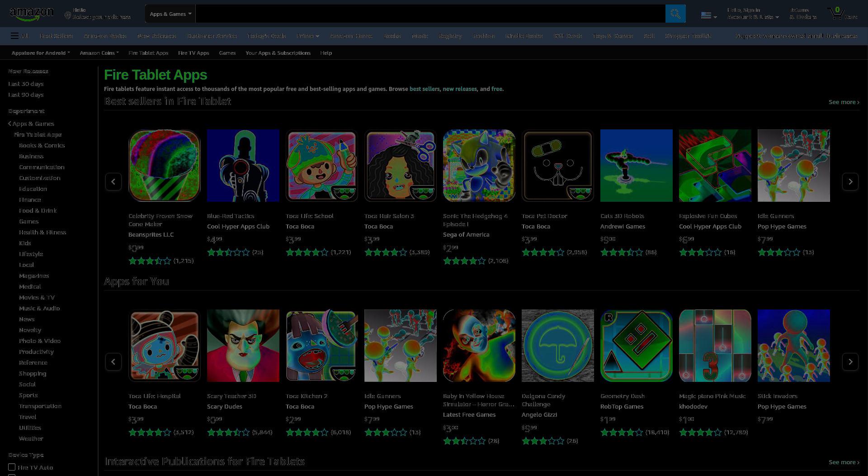Click the new releases link in description
This screenshot has height=476, width=868.
click(x=459, y=89)
